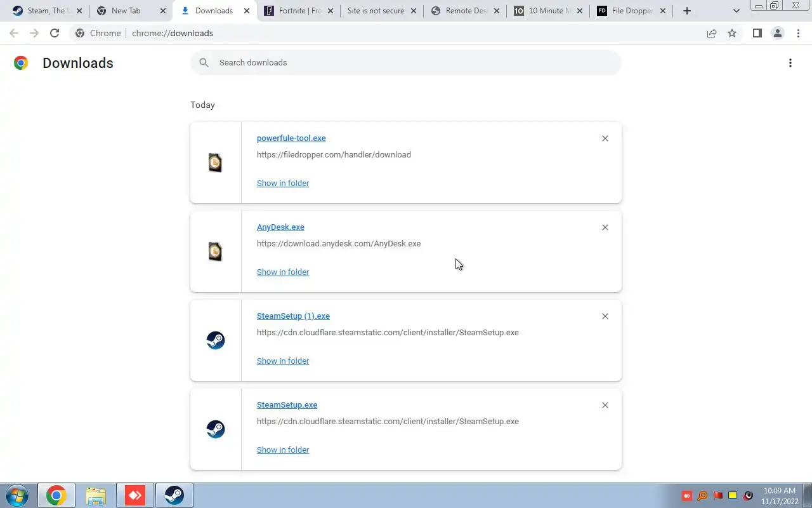This screenshot has width=812, height=508.
Task: Remove SteamSetup (1).exe from list
Action: point(605,316)
